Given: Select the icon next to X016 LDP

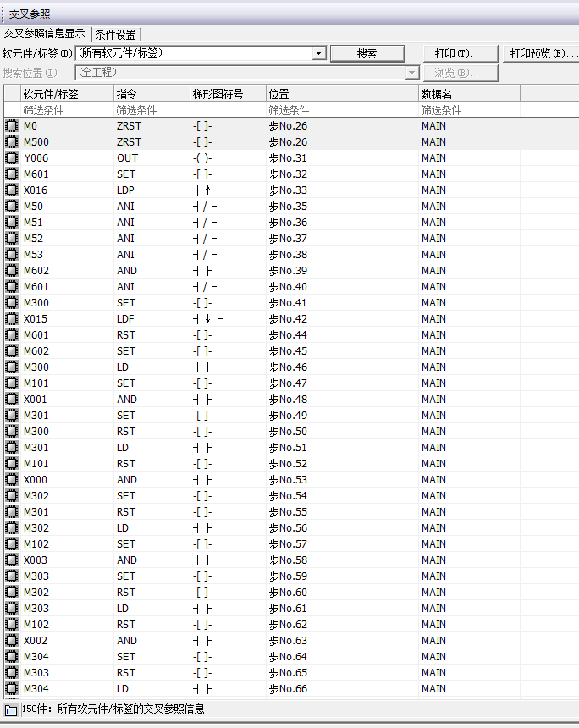Looking at the screenshot, I should (x=12, y=190).
